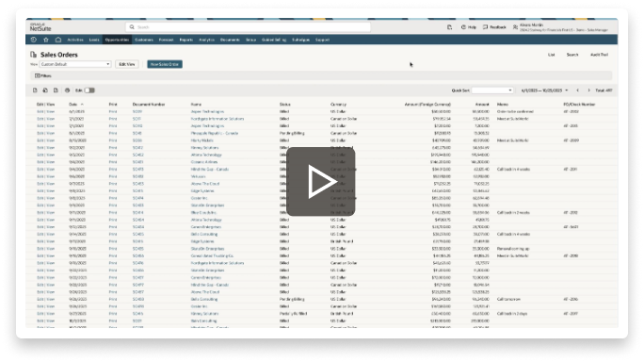
Task: Open the date range page dropdown
Action: (544, 90)
